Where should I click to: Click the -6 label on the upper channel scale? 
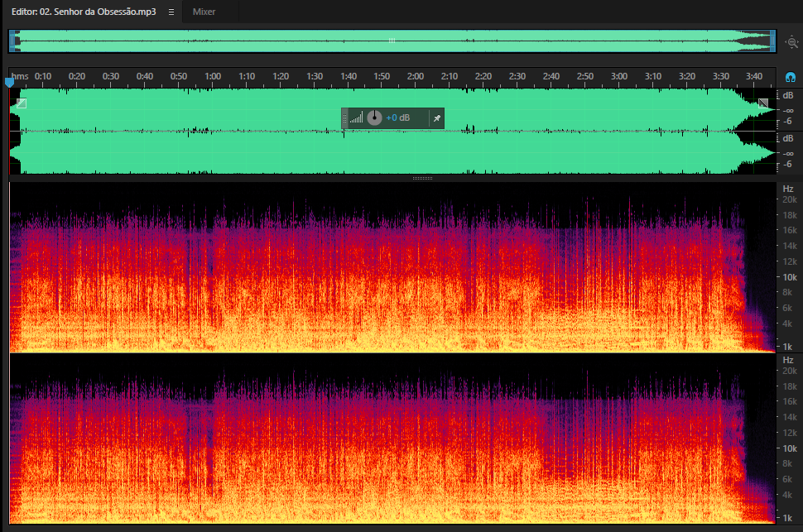[787, 121]
